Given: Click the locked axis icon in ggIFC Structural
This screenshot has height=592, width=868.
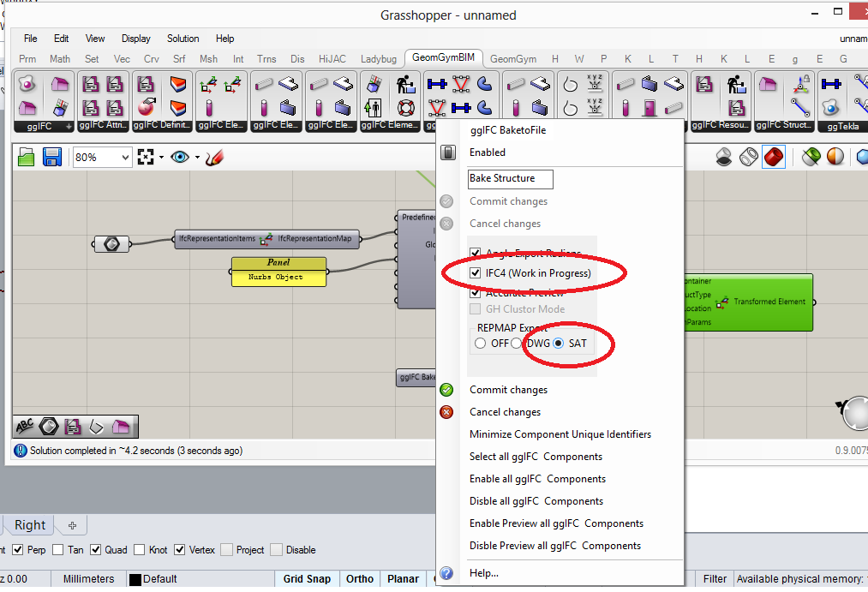Looking at the screenshot, I should 800,84.
